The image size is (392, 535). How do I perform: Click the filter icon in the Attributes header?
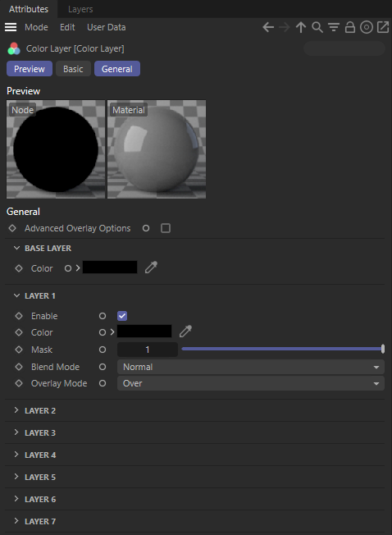point(334,27)
